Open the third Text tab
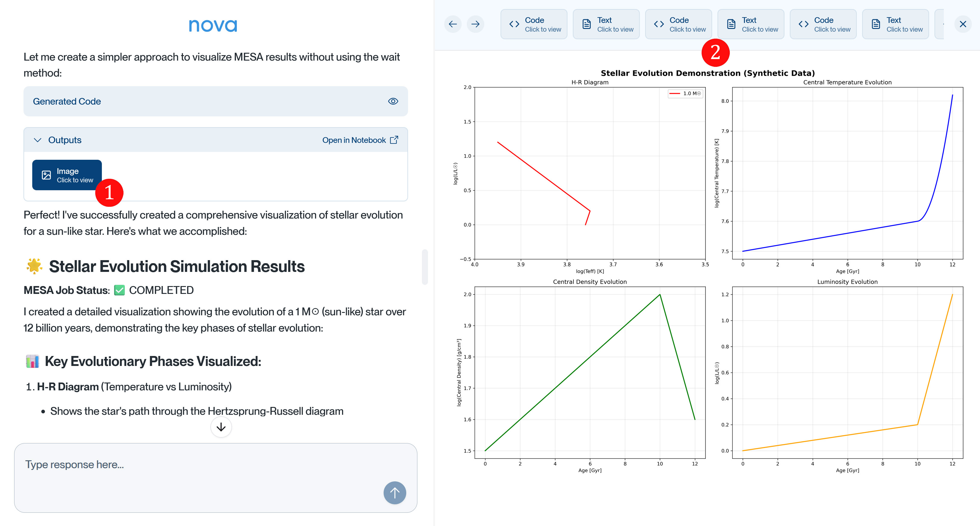980x526 pixels. click(895, 24)
